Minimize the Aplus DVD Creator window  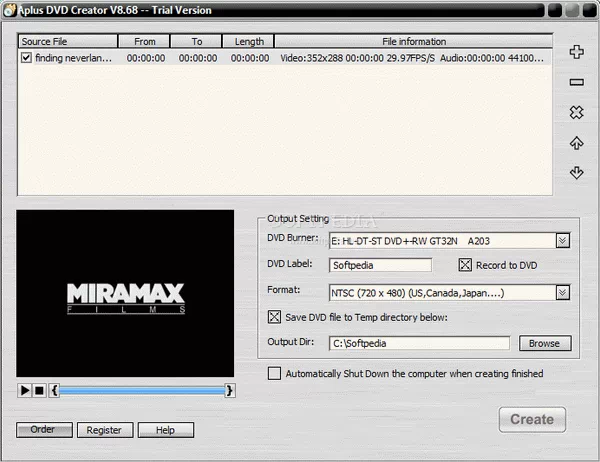click(555, 10)
